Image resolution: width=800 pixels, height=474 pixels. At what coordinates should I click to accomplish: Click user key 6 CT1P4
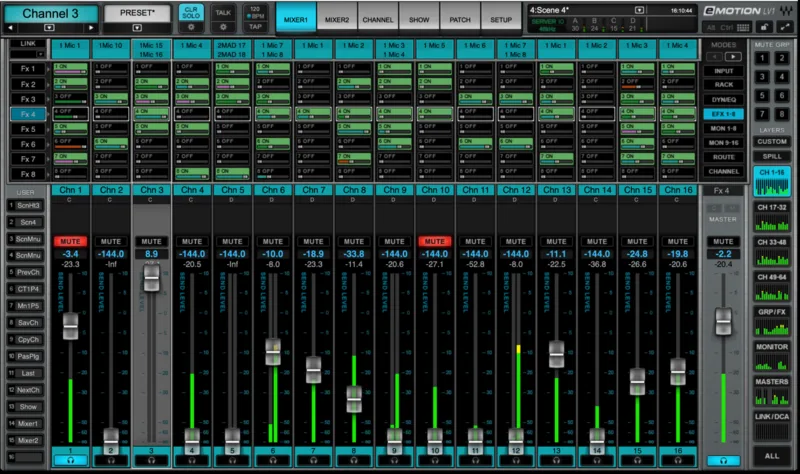pyautogui.click(x=26, y=289)
